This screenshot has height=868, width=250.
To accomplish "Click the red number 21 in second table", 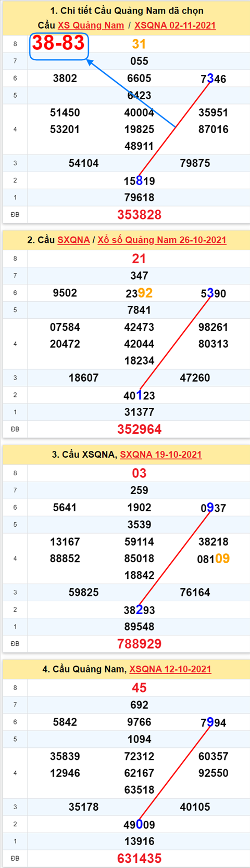I will point(139,259).
